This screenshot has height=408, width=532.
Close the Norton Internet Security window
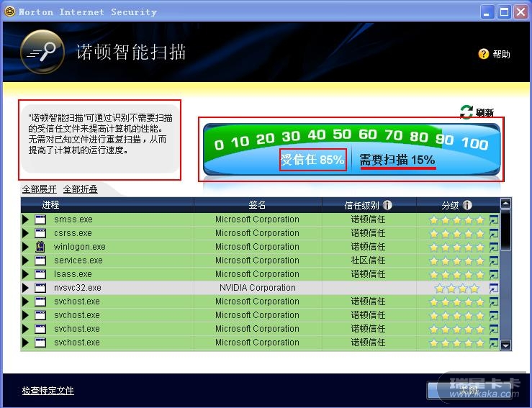coord(520,12)
